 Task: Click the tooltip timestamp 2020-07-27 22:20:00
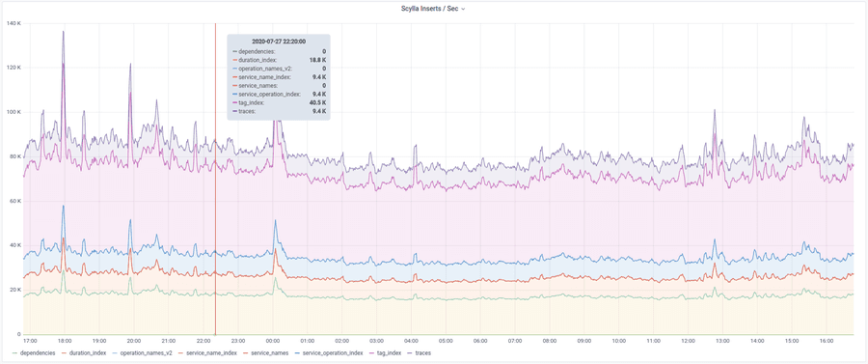tap(279, 41)
